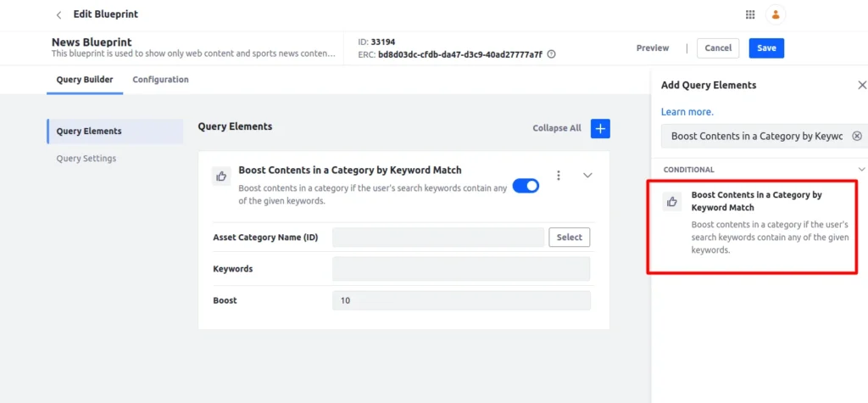Select Query Elements in left navigation
This screenshot has height=403, width=868.
pyautogui.click(x=115, y=132)
